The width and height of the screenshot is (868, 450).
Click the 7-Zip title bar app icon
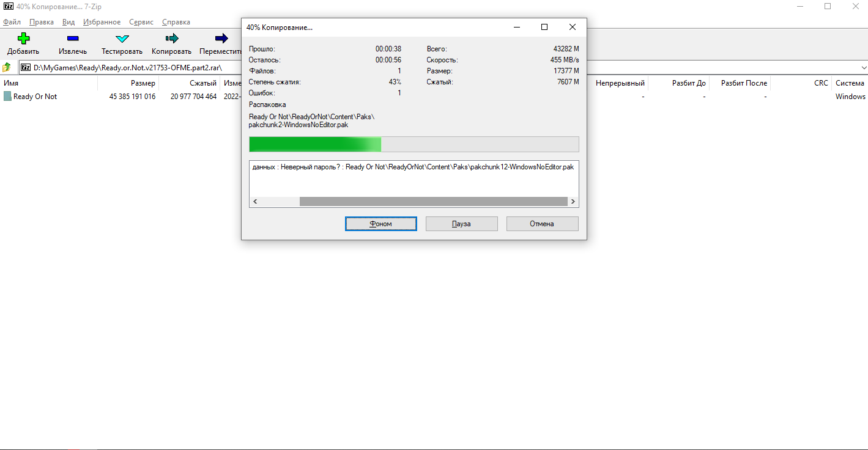tap(9, 6)
